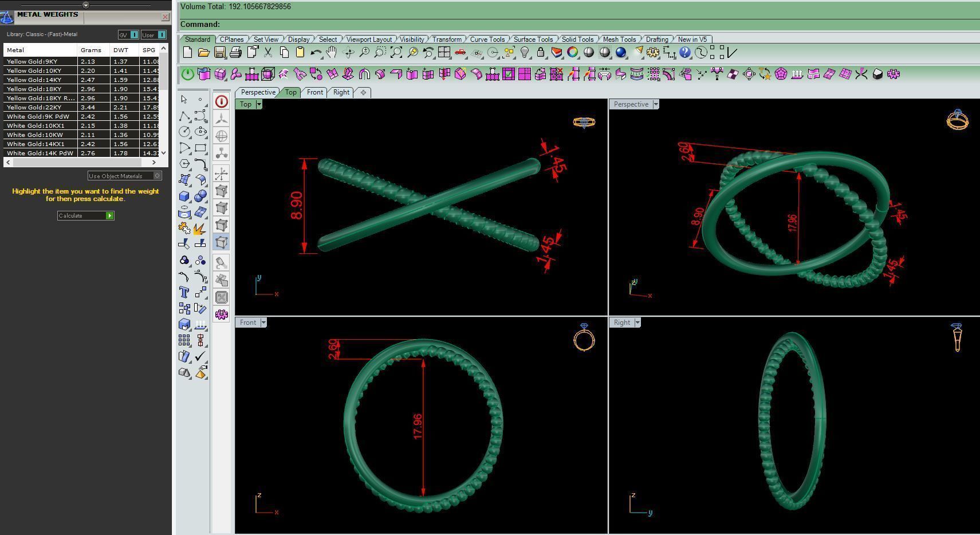Select the Polygon tool
Image resolution: width=980 pixels, height=535 pixels.
point(184,164)
